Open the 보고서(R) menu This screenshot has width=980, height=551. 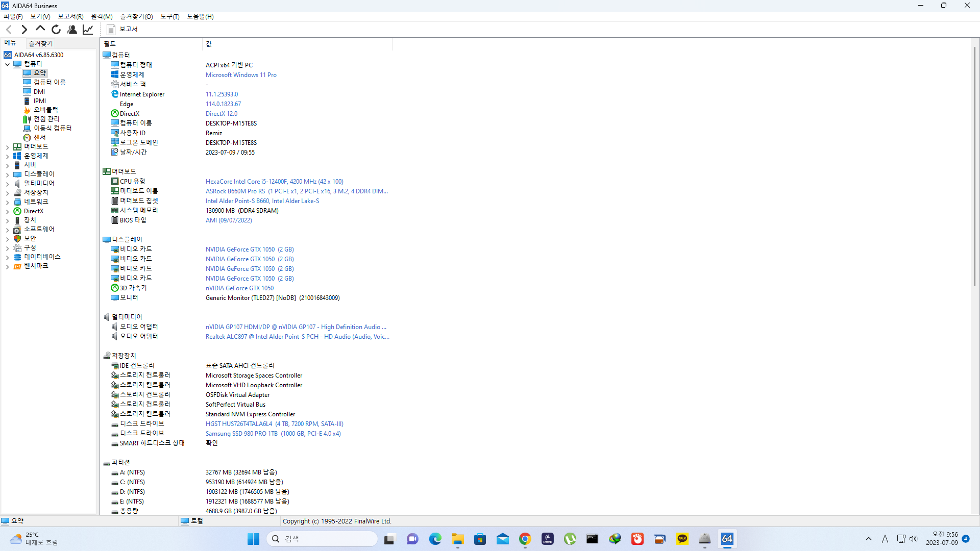click(70, 16)
